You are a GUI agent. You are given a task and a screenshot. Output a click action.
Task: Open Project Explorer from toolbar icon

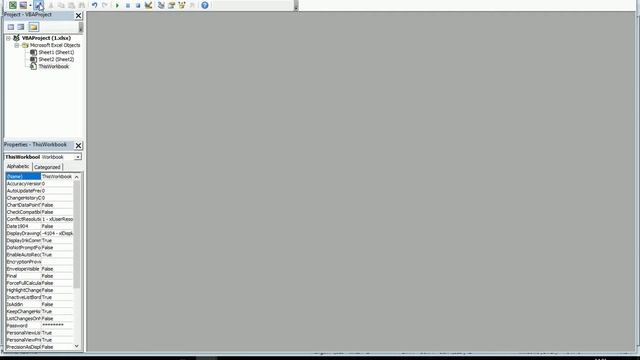click(161, 5)
